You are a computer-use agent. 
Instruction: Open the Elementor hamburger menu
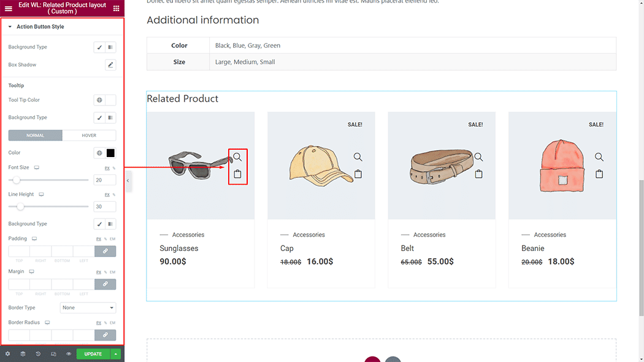point(8,9)
